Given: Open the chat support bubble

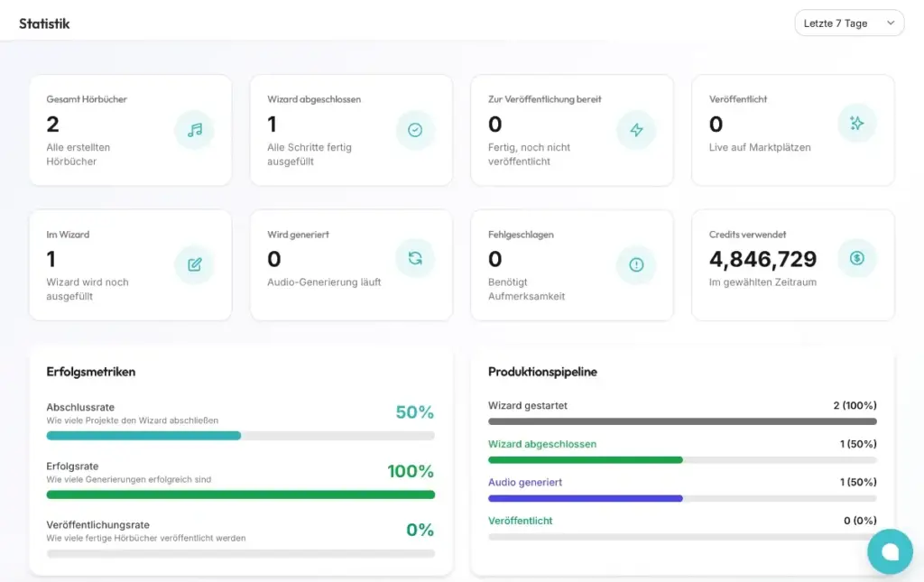Looking at the screenshot, I should coord(890,551).
